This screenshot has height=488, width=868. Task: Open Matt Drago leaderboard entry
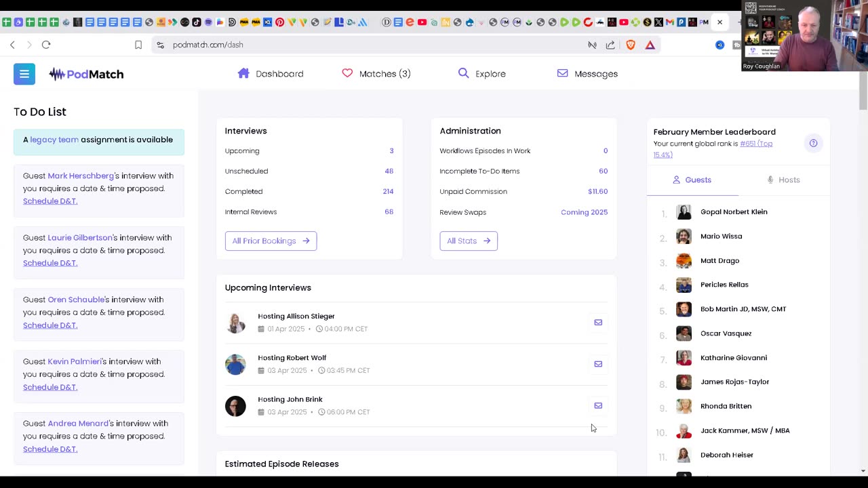click(x=719, y=261)
